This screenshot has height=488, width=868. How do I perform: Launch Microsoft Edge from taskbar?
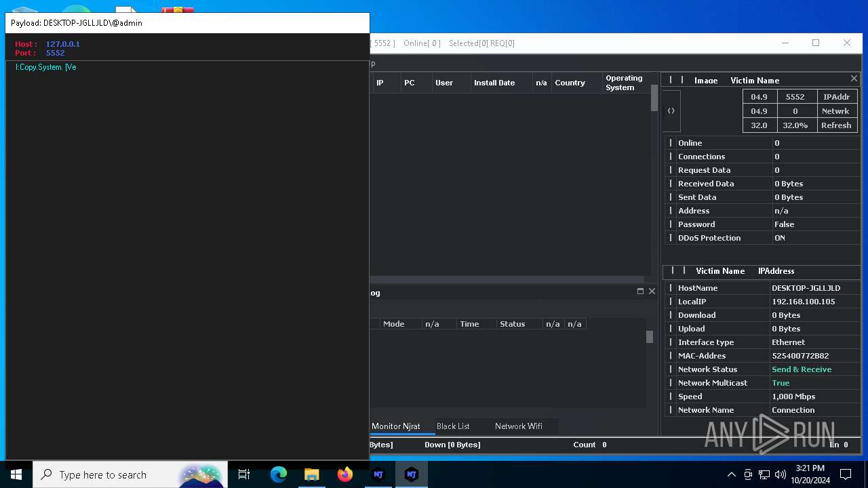[x=279, y=474]
